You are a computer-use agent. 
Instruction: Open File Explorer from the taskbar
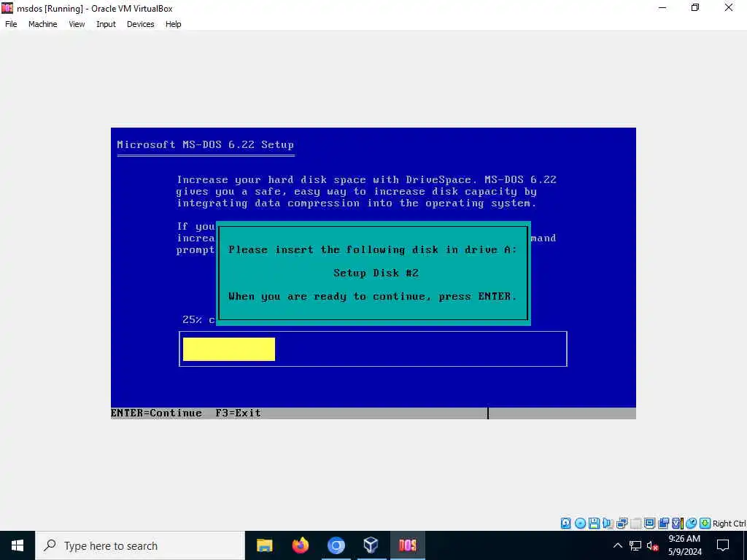(264, 545)
